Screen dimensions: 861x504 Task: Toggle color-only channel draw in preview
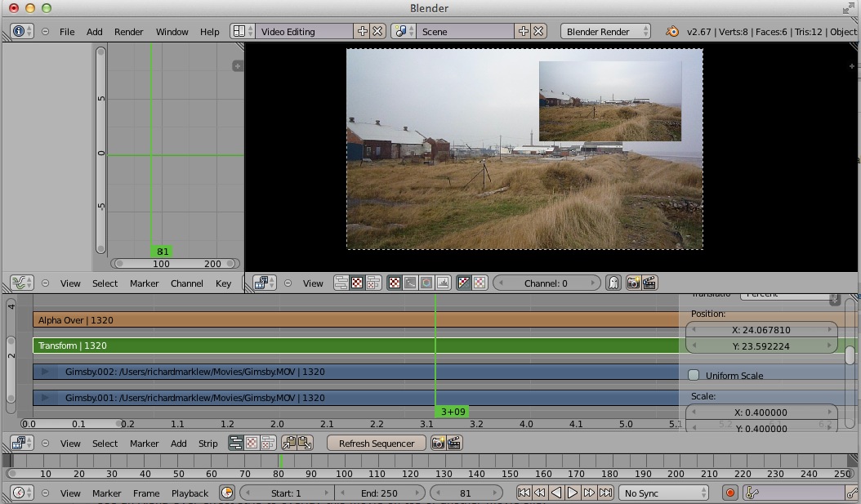click(480, 283)
